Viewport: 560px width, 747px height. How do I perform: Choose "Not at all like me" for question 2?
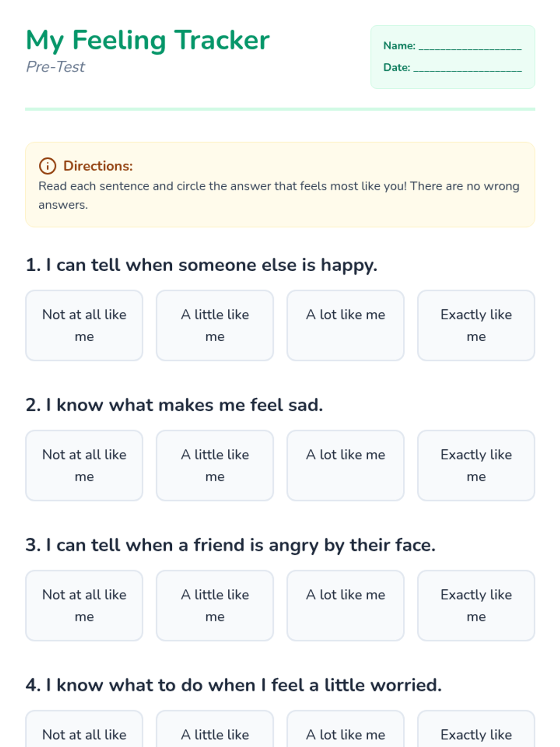[84, 465]
